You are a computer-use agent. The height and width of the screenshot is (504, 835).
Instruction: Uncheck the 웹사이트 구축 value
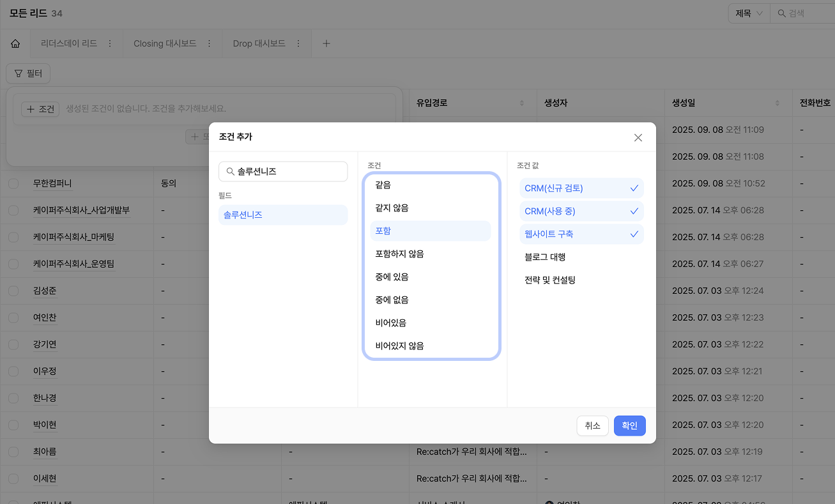point(581,234)
